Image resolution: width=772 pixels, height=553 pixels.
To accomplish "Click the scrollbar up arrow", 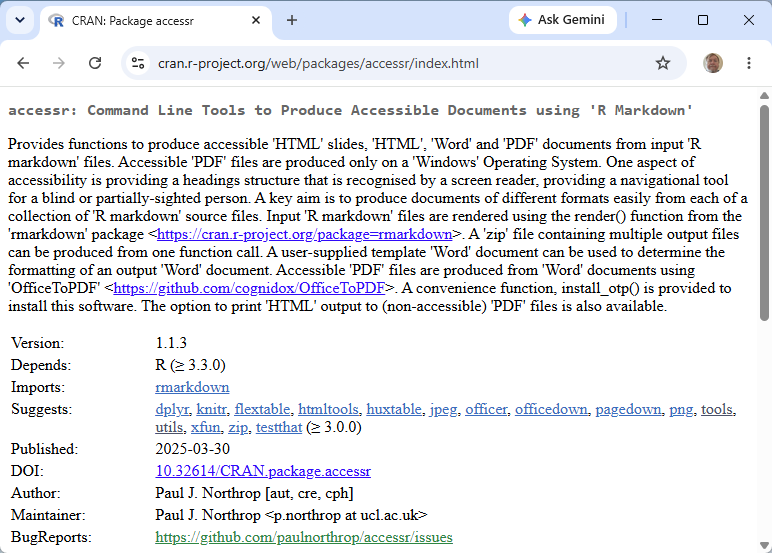I will click(x=764, y=96).
